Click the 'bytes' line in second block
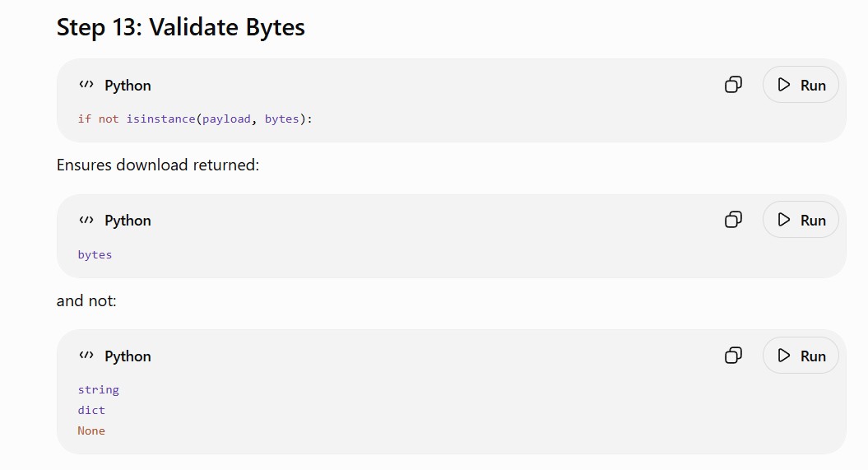The height and width of the screenshot is (470, 868). click(x=95, y=254)
